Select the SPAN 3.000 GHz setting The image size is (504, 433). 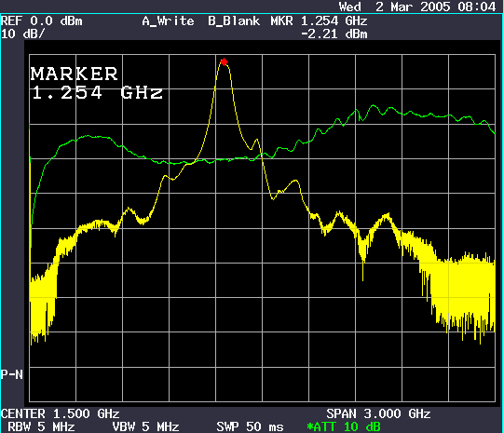[378, 413]
